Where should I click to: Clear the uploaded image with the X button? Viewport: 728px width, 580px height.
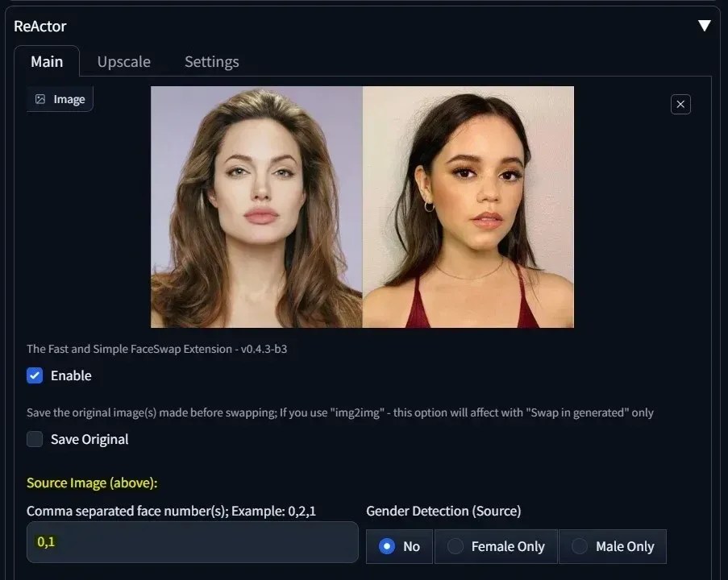(x=680, y=104)
